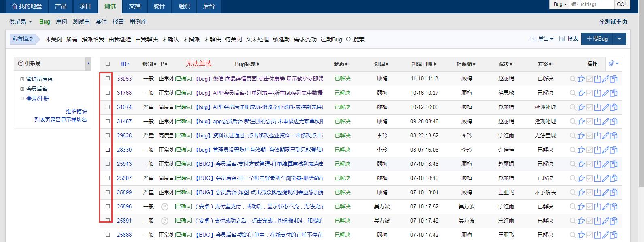Open the 报表 chart report
Viewport: 644px width, 242px height.
pos(568,39)
